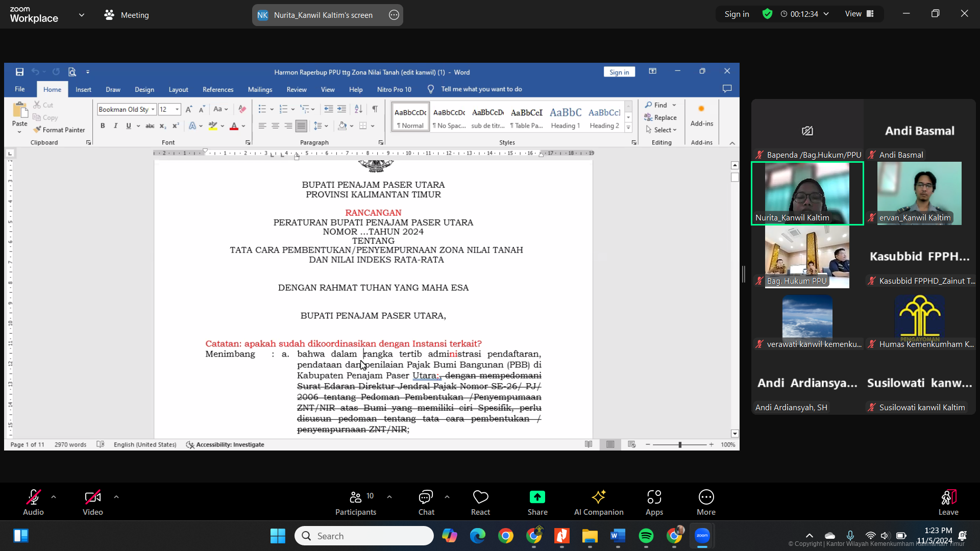Expand the Styles gallery More arrow
The width and height of the screenshot is (980, 551).
(628, 128)
